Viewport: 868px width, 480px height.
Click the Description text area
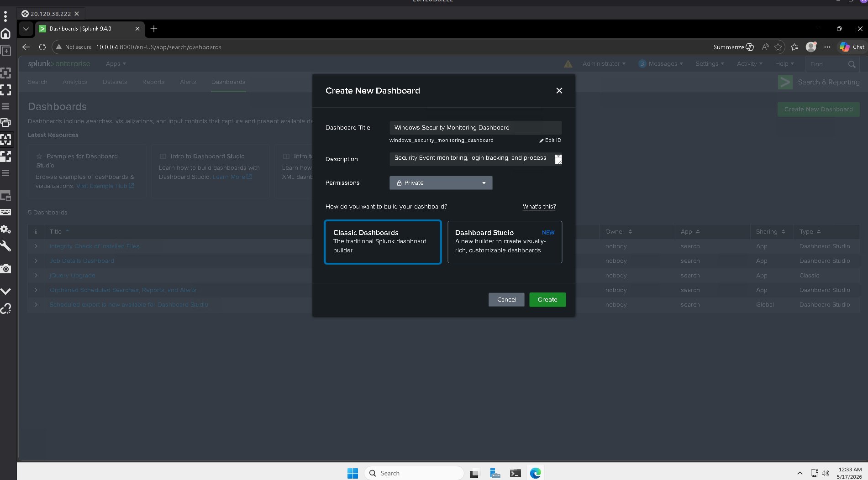click(x=475, y=159)
